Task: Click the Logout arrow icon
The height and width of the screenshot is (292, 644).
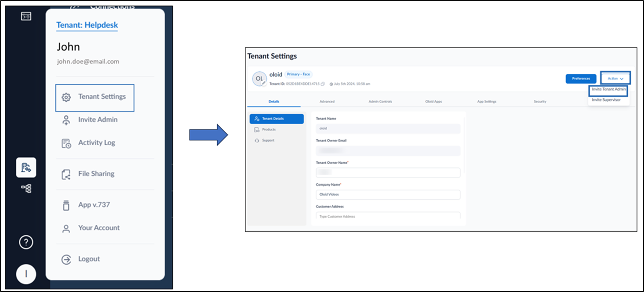Action: click(66, 259)
